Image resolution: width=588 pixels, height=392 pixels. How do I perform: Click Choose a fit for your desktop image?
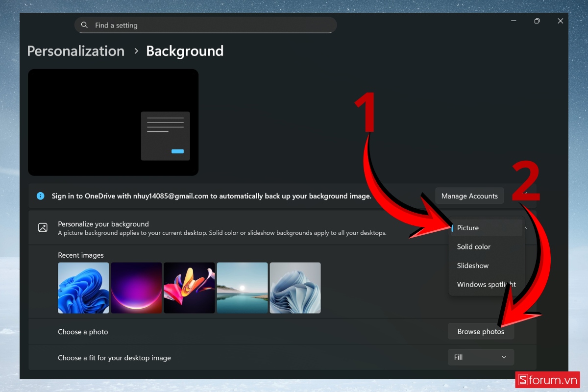click(x=114, y=358)
